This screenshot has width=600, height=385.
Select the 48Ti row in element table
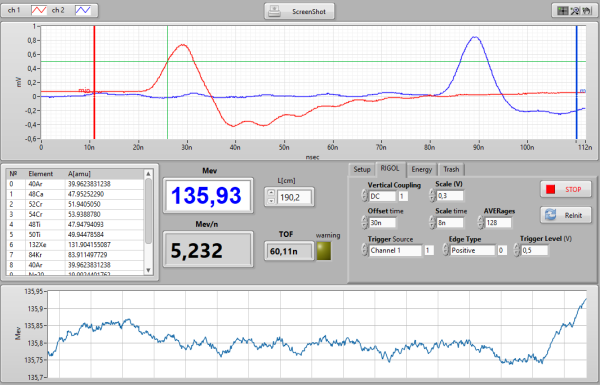point(75,225)
